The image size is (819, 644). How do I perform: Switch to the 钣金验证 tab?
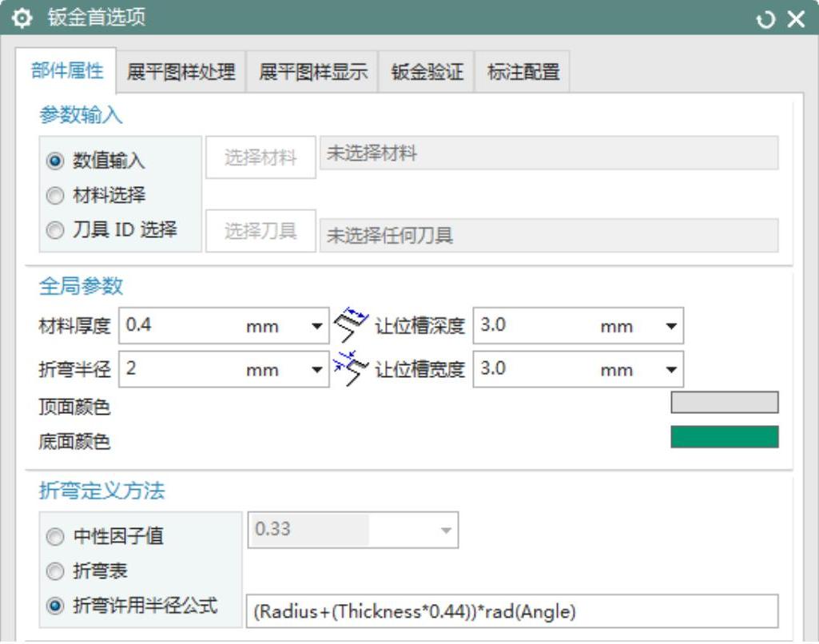427,72
